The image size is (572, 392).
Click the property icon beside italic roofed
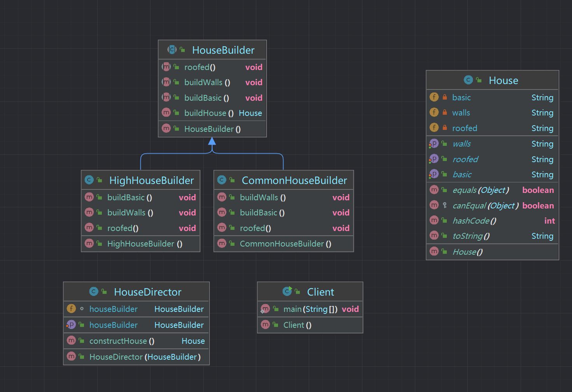click(x=434, y=159)
